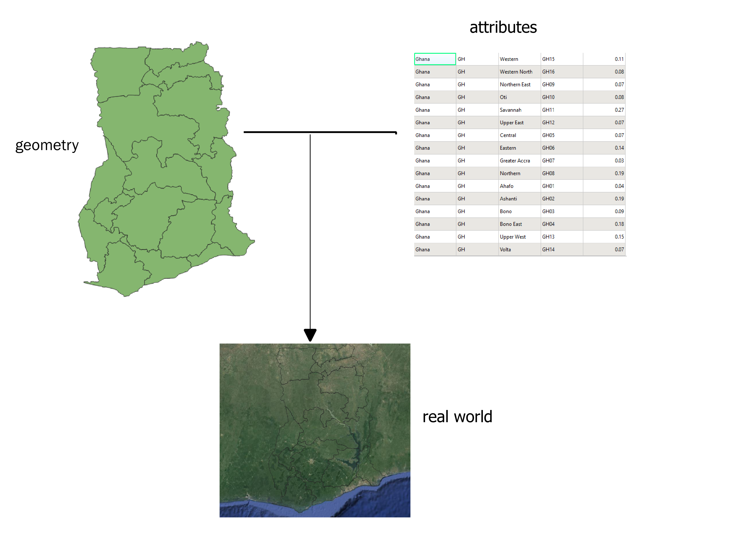Click the value '0.08' in Oti row
756x535 pixels.
pyautogui.click(x=604, y=97)
